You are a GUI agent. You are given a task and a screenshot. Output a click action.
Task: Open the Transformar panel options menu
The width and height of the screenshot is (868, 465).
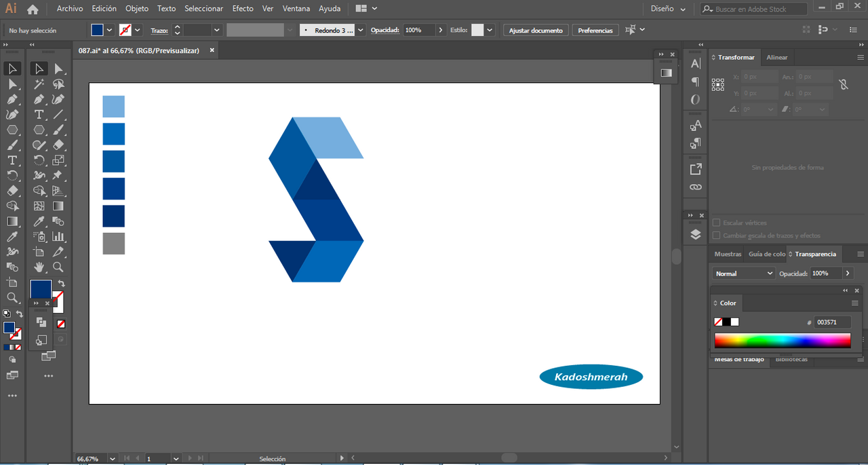[861, 58]
